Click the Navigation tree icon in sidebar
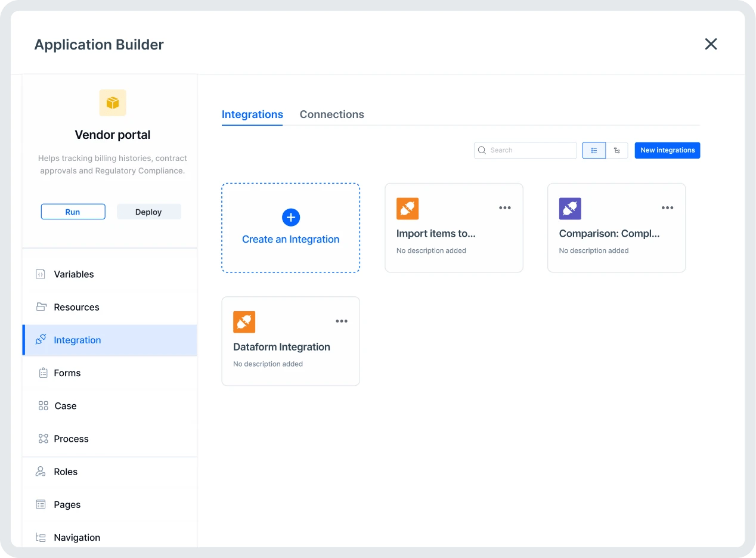Viewport: 756px width, 558px height. (41, 537)
